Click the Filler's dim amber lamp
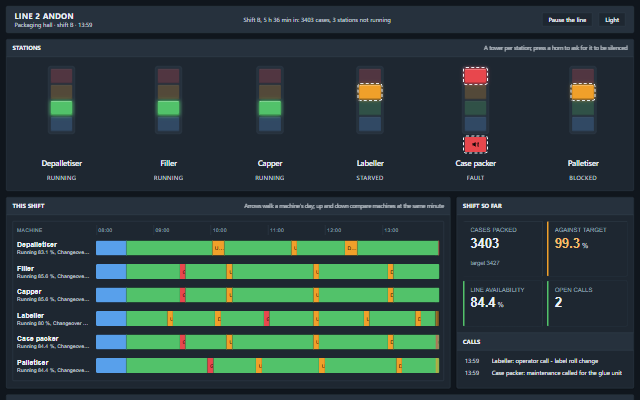Viewport: 640px width, 400px height. coord(168,92)
